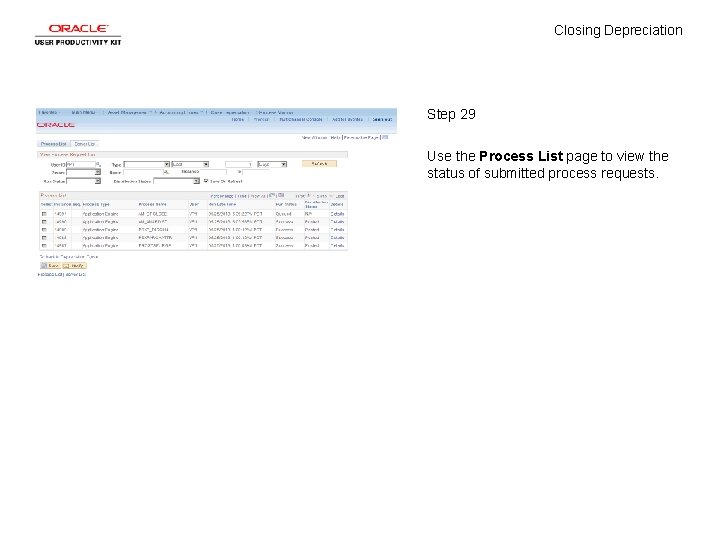Image resolution: width=720 pixels, height=540 pixels.
Task: Select the checkbox in the Queued process row
Action: click(x=44, y=214)
